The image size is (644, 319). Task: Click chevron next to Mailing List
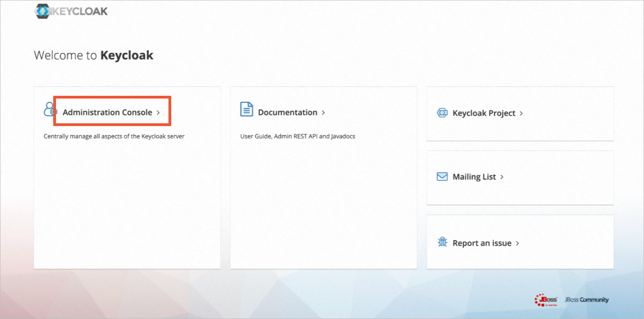click(502, 177)
